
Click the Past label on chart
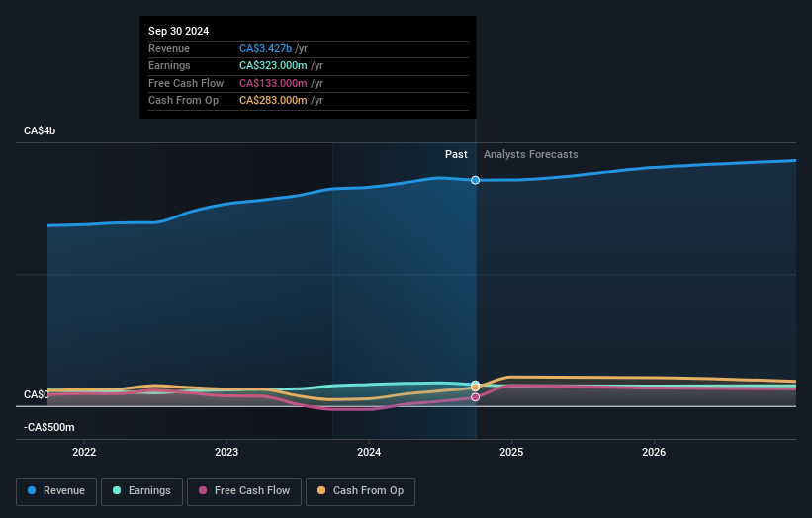pos(456,154)
